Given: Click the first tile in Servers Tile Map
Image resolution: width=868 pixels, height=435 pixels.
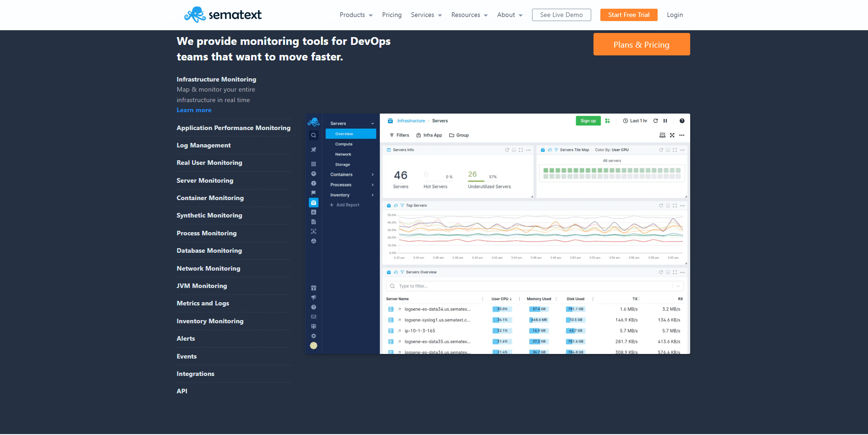Looking at the screenshot, I should (546, 170).
